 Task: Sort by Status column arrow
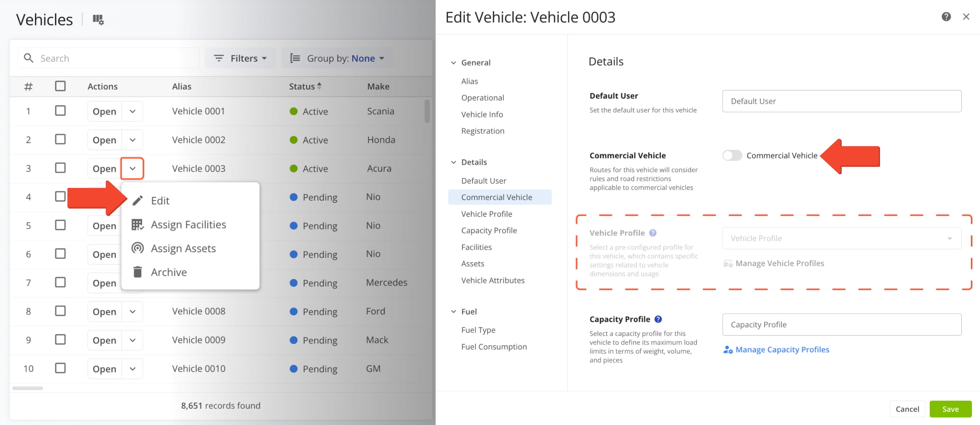click(x=319, y=86)
